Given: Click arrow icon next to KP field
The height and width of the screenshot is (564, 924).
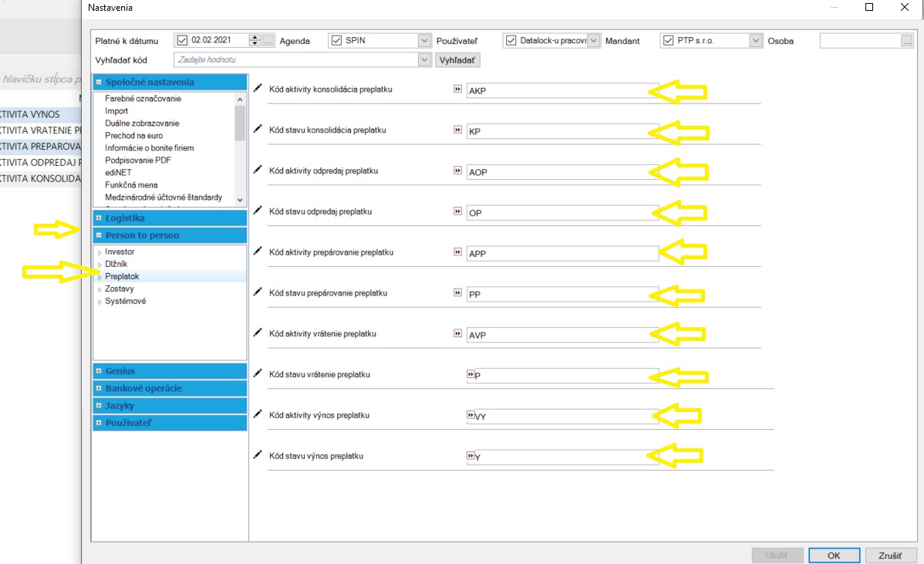Looking at the screenshot, I should pos(457,130).
